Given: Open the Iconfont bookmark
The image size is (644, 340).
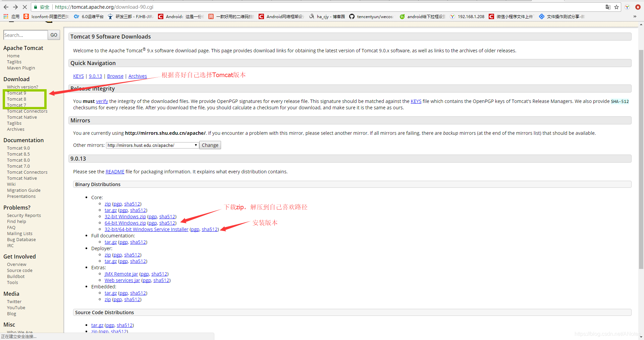Looking at the screenshot, I should click(x=46, y=16).
